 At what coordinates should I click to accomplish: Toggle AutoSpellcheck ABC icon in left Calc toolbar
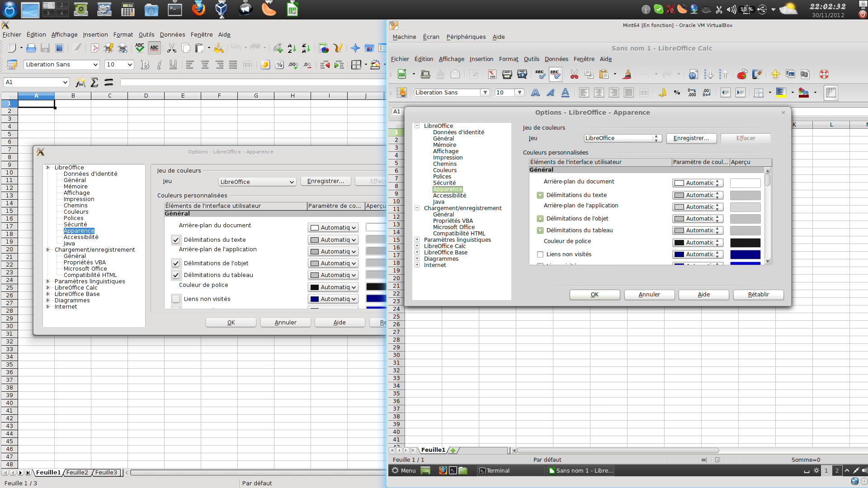point(154,48)
